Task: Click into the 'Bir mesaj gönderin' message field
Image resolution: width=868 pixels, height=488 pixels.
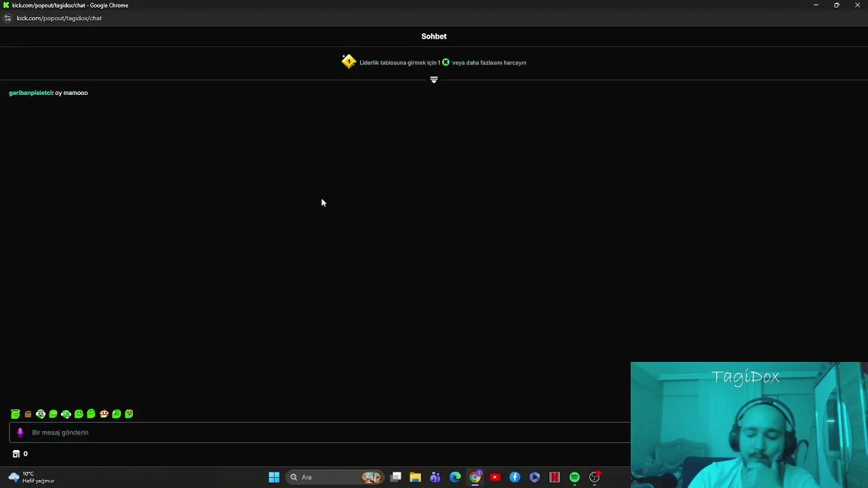Action: coord(320,432)
